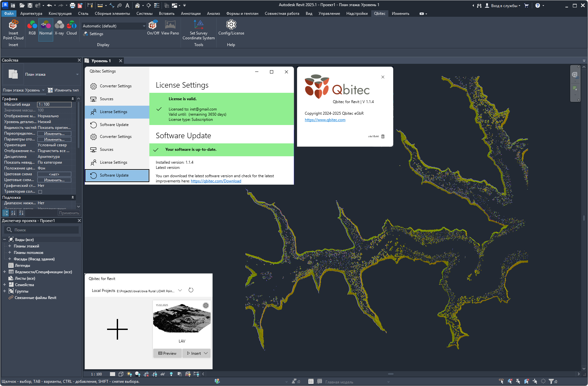Select the Cloud coloring mode

click(x=72, y=29)
